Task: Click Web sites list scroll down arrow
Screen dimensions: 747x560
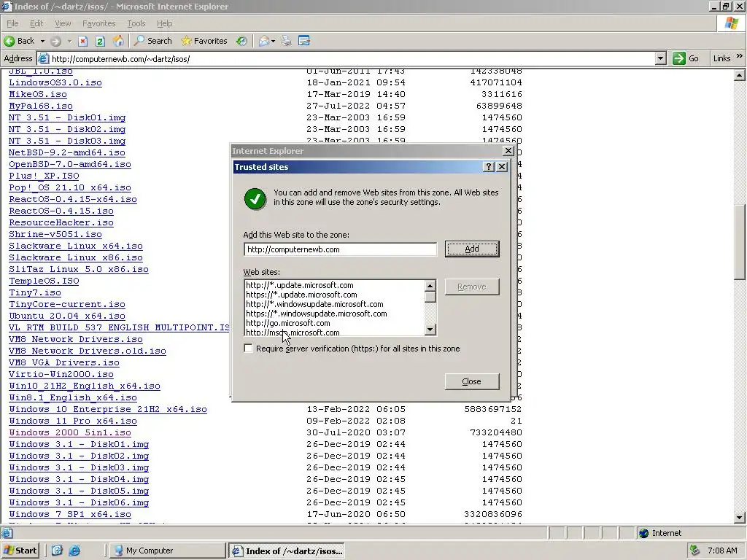Action: pyautogui.click(x=430, y=330)
